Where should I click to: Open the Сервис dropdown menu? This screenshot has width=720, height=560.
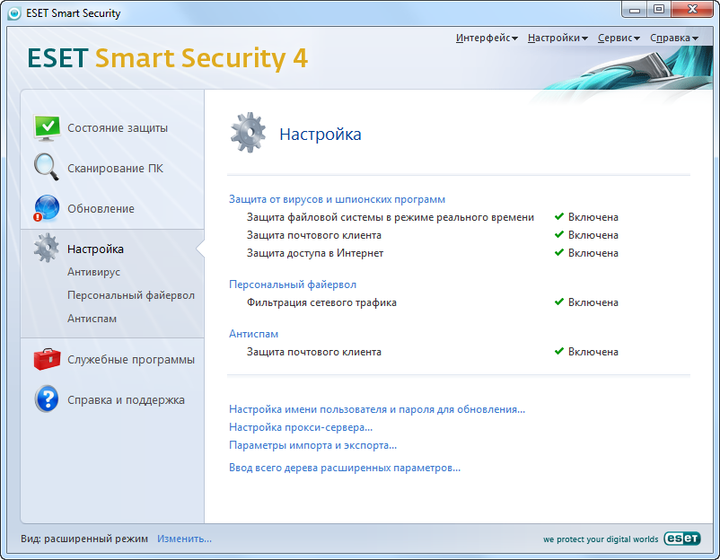619,38
